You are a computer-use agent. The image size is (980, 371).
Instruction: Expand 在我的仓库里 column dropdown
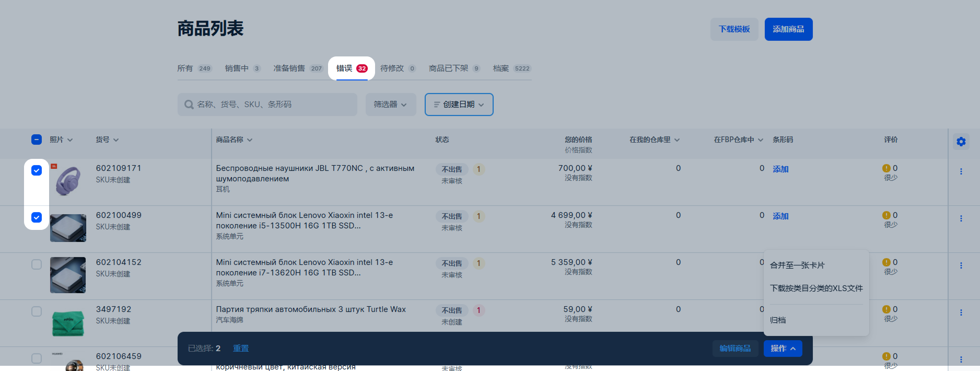tap(677, 140)
